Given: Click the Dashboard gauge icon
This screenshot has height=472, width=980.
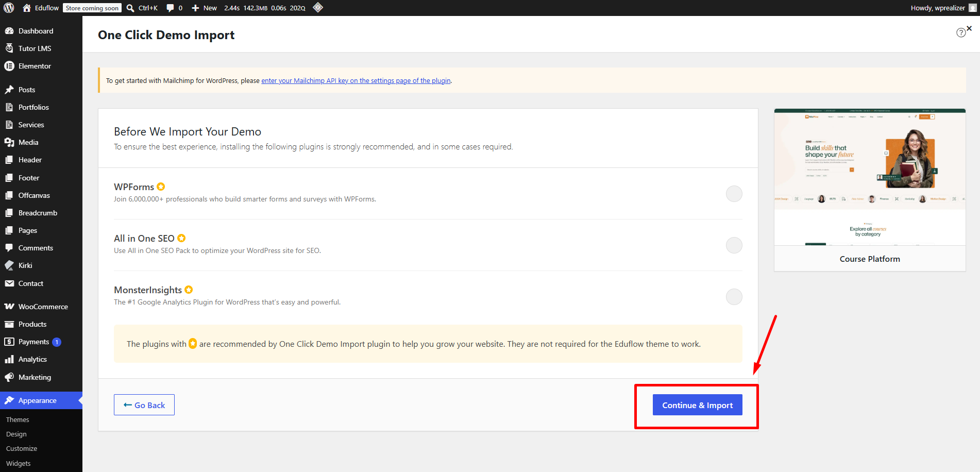Looking at the screenshot, I should coord(9,31).
